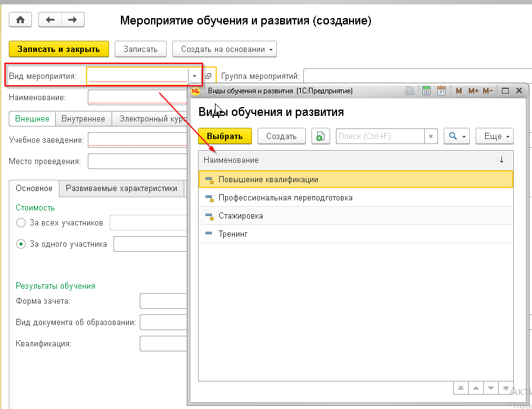Open the Развиваемые характеристики tab
Image resolution: width=532 pixels, height=409 pixels.
[122, 188]
